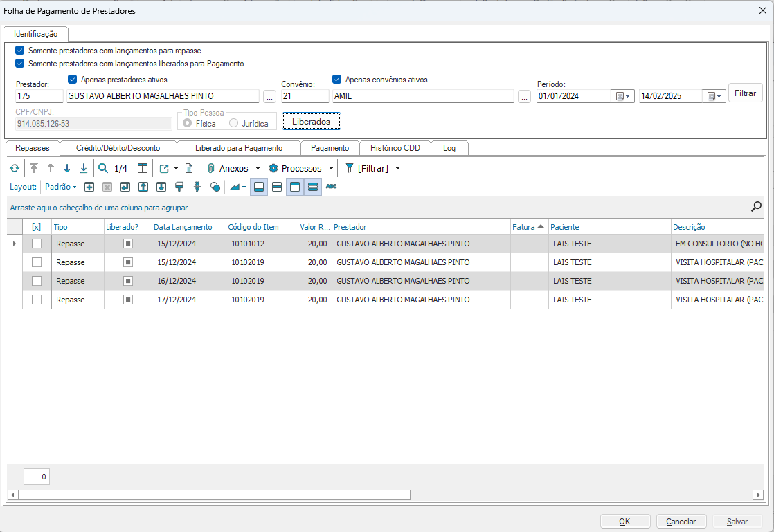The width and height of the screenshot is (774, 532).
Task: Move to previous record up arrow
Action: [x=51, y=169]
